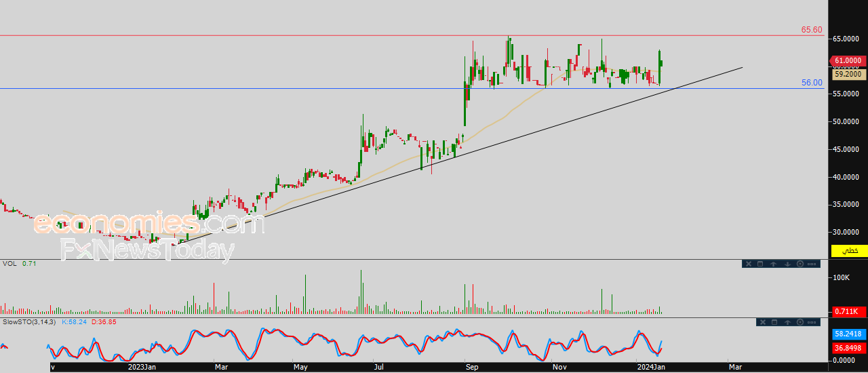Click the yellow خطي scale label
868x373 pixels.
[x=849, y=251]
